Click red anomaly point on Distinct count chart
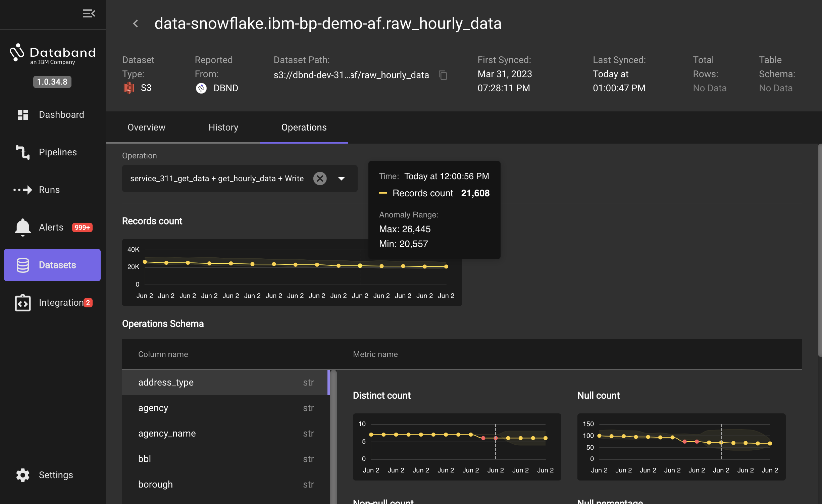The height and width of the screenshot is (504, 822). [483, 438]
